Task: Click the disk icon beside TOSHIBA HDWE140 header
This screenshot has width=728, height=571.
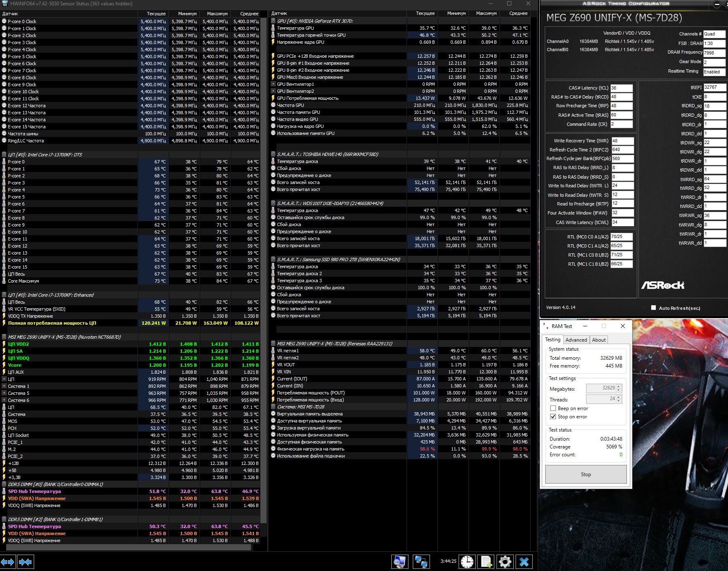Action: click(x=273, y=154)
